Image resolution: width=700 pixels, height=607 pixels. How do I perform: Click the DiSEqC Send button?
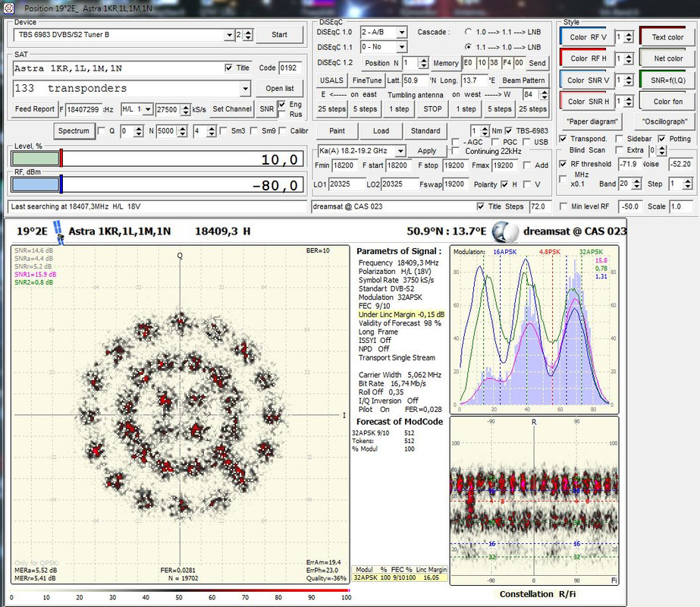click(x=537, y=63)
